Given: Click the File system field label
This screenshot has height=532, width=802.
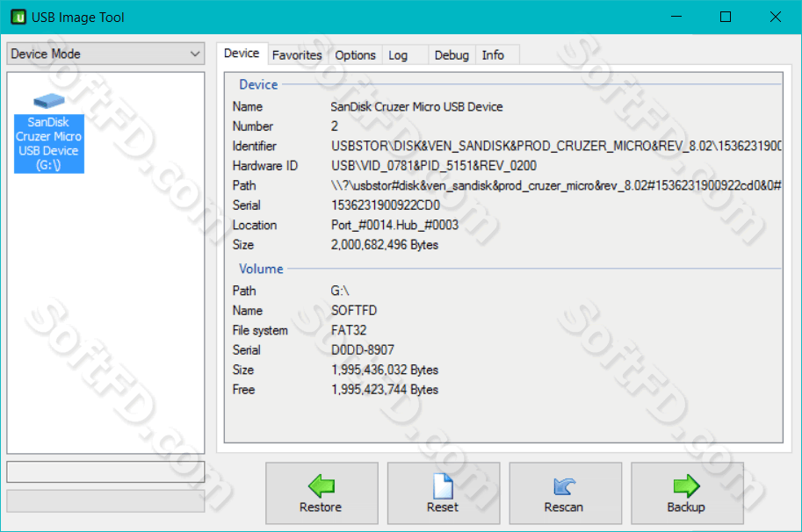Looking at the screenshot, I should [260, 330].
